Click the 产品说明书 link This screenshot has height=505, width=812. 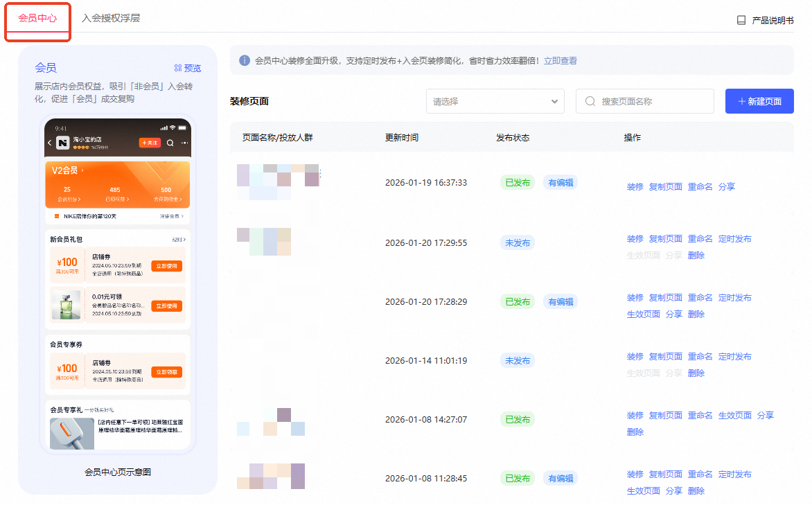click(x=773, y=20)
